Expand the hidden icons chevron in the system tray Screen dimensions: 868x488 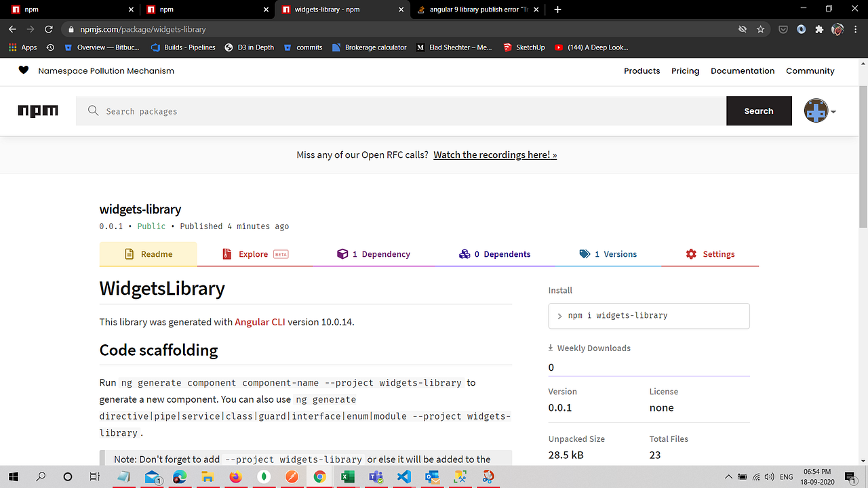pos(728,476)
